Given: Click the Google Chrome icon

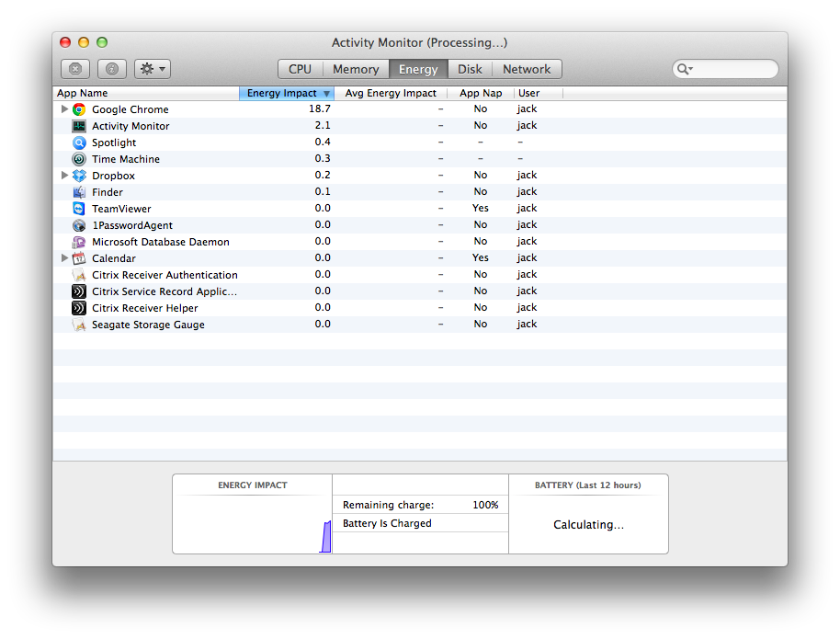Looking at the screenshot, I should [79, 109].
